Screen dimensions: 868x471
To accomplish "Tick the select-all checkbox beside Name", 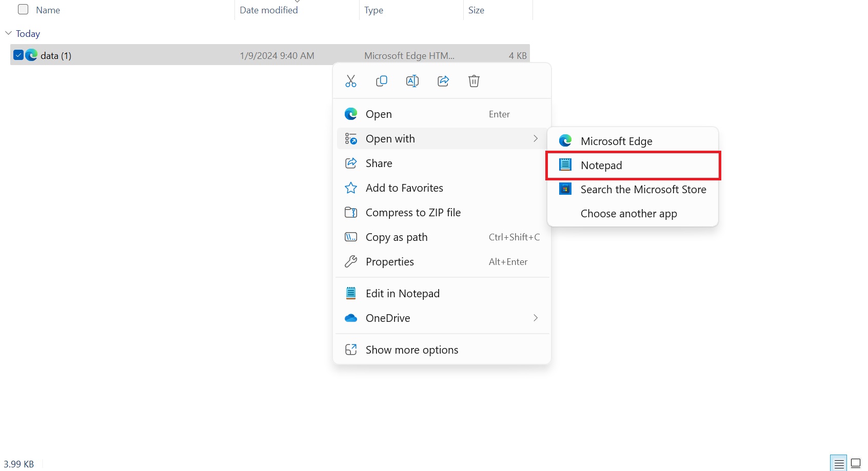I will (x=23, y=10).
